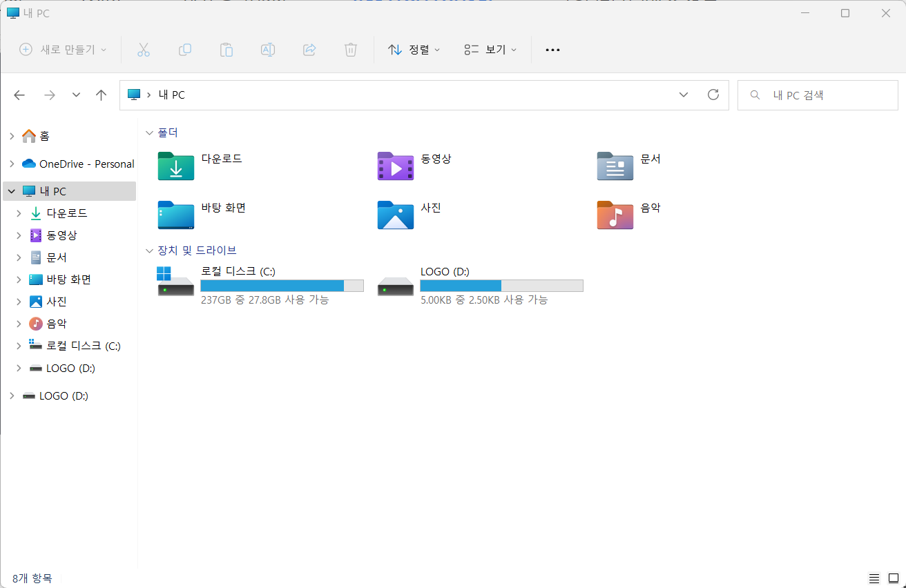Click the back navigation arrow

click(x=19, y=95)
